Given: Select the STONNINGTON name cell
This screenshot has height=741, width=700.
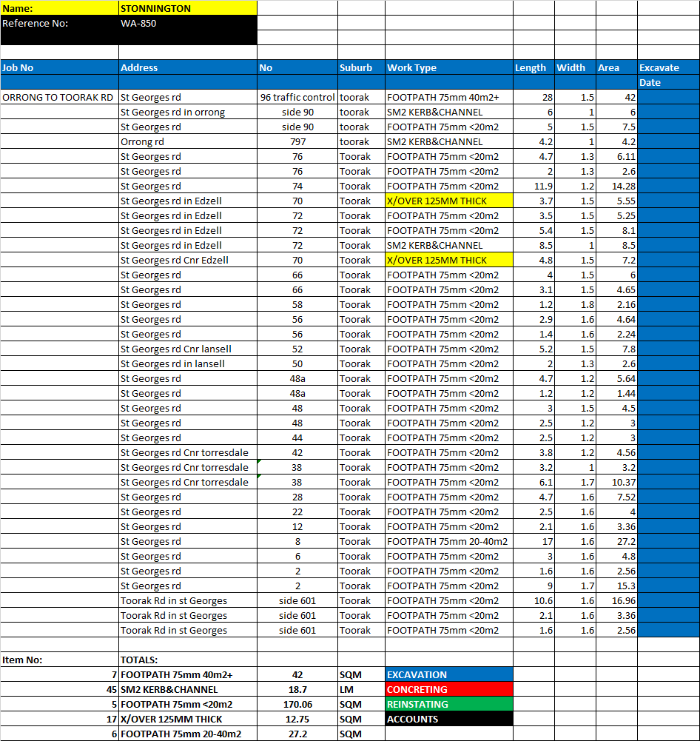Looking at the screenshot, I should click(x=187, y=8).
